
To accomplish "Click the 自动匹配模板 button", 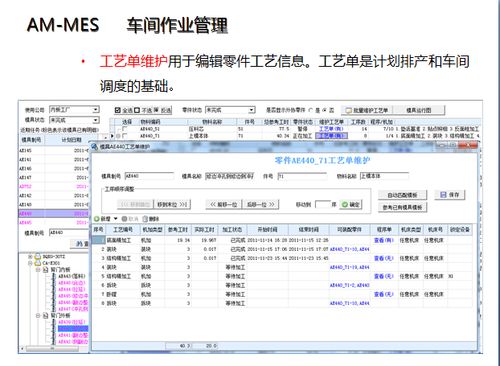I will coord(402,195).
